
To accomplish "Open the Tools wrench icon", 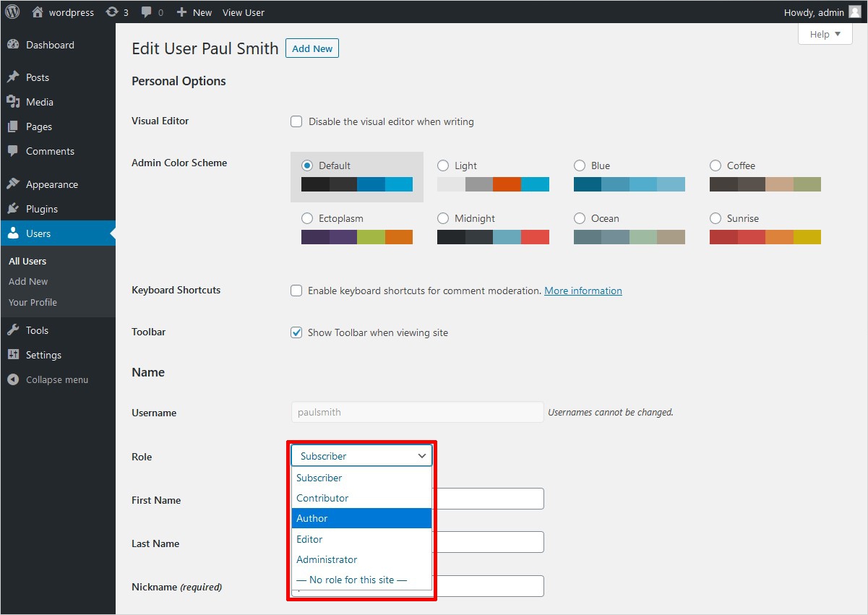I will pyautogui.click(x=13, y=330).
